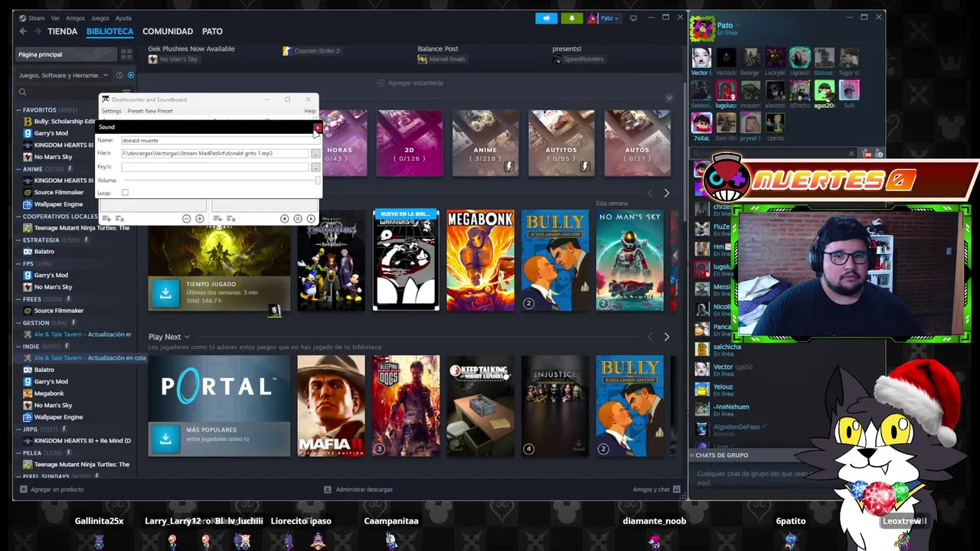The height and width of the screenshot is (551, 980).
Task: Increase death counter with plus icon
Action: click(x=200, y=219)
